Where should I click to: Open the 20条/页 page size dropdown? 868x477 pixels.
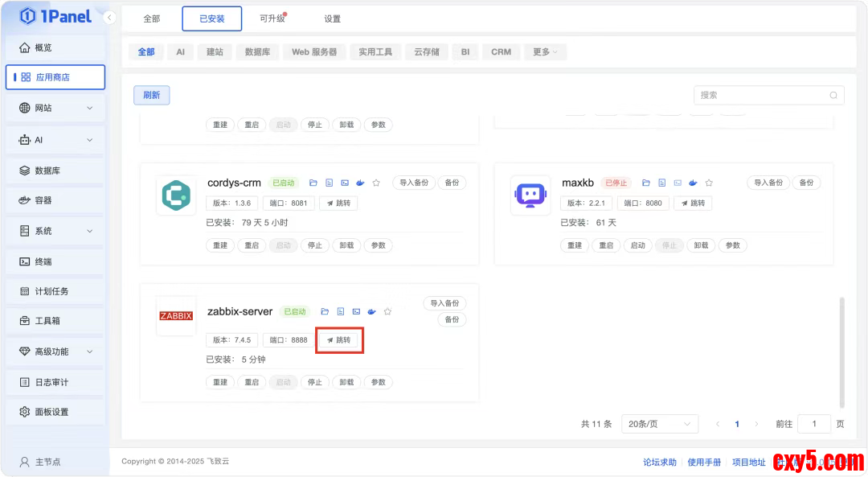pos(660,424)
